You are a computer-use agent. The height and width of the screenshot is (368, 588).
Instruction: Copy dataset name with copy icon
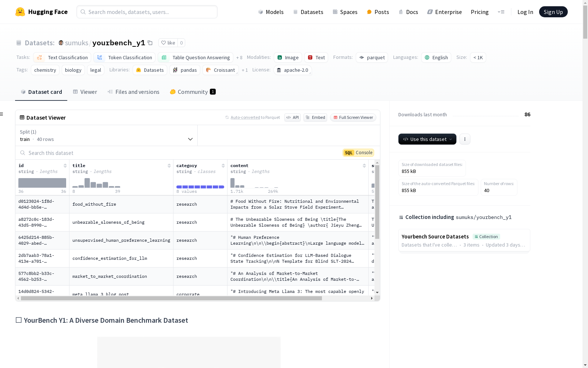(150, 43)
